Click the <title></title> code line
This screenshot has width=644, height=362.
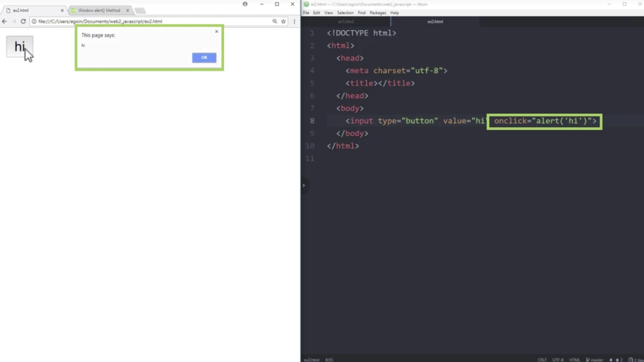(380, 83)
